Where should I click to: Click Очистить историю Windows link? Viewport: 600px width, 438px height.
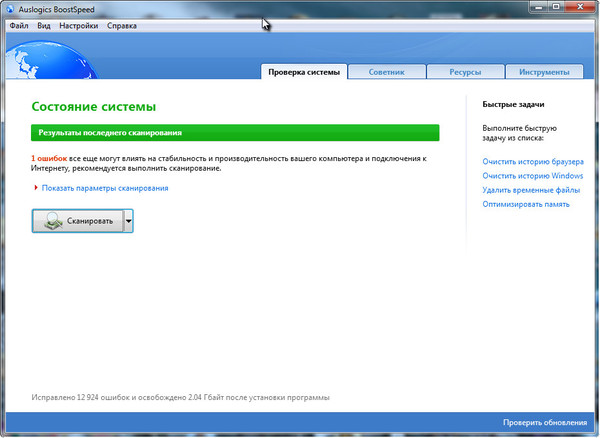[x=533, y=176]
